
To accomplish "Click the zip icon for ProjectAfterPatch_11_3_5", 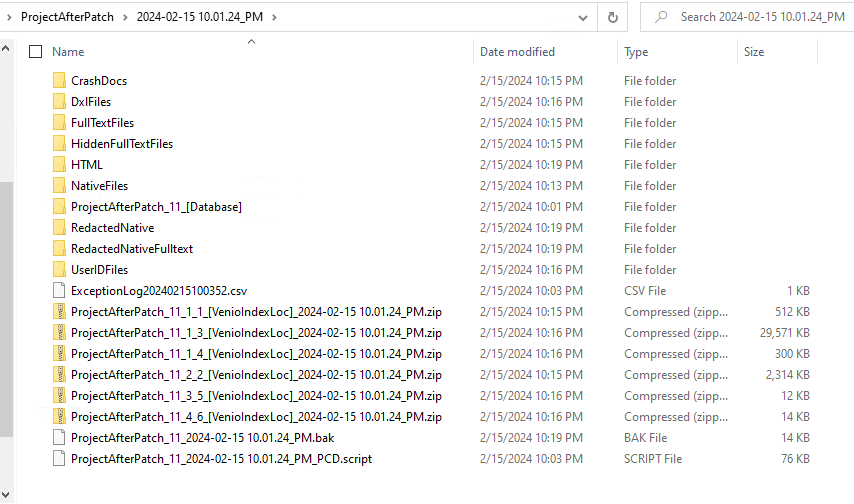I will click(59, 396).
